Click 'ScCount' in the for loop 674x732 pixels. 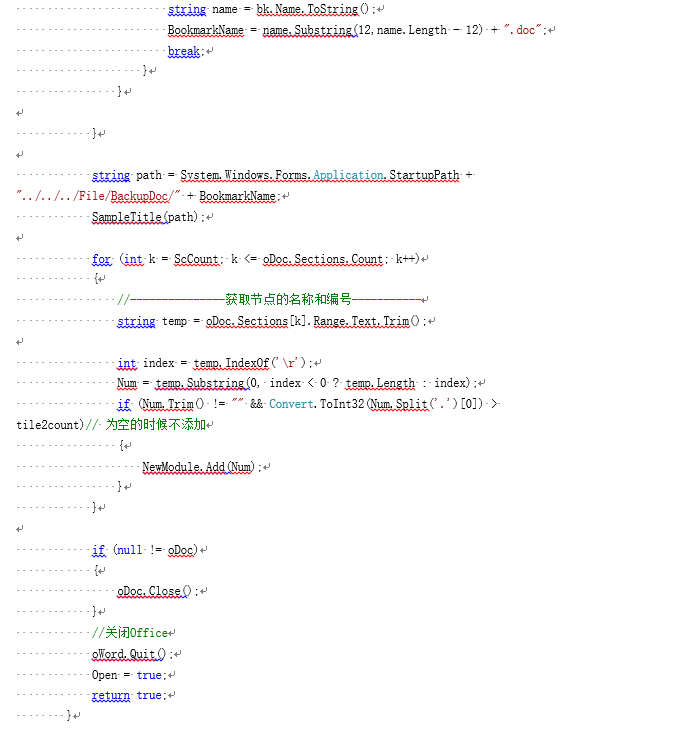tap(196, 259)
